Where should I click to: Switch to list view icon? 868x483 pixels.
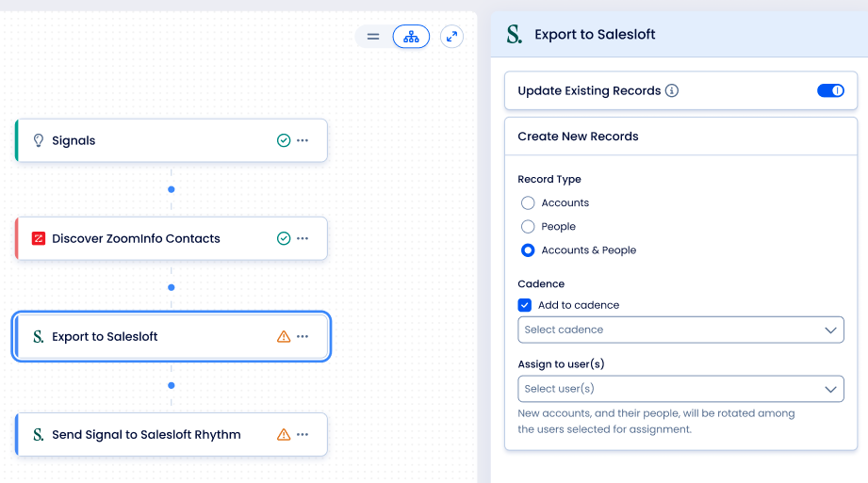click(373, 37)
